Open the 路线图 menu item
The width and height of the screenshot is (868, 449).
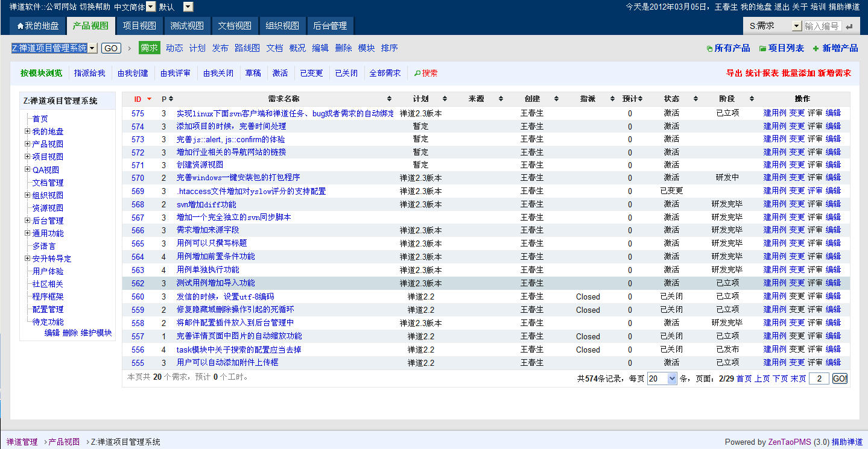pos(247,48)
